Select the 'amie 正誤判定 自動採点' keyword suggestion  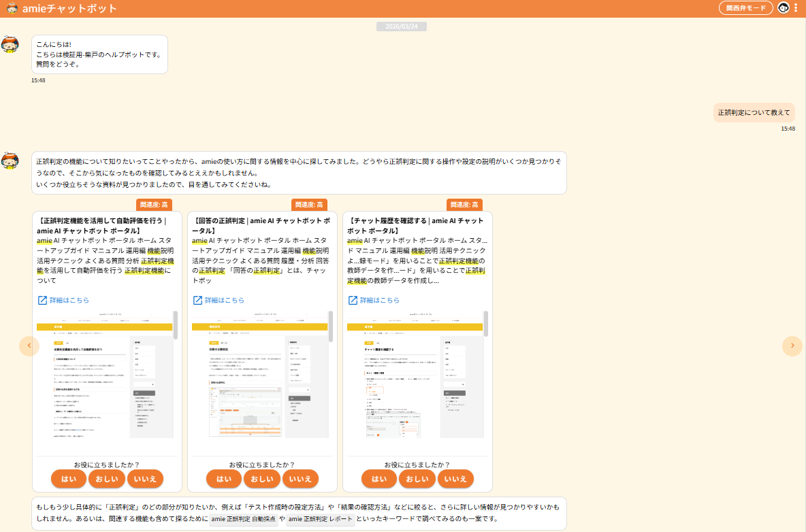pyautogui.click(x=244, y=519)
